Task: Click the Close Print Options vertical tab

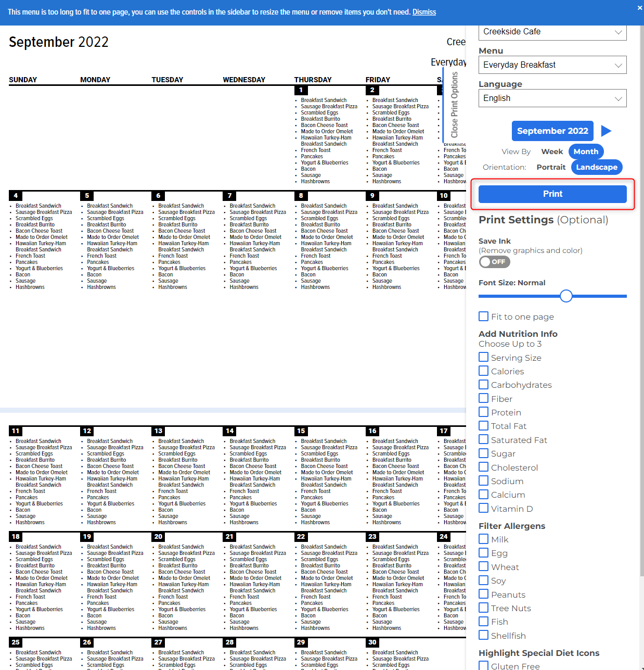Action: (454, 105)
